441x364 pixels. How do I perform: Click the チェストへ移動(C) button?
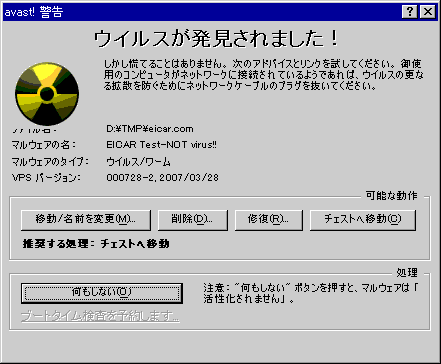click(x=363, y=220)
